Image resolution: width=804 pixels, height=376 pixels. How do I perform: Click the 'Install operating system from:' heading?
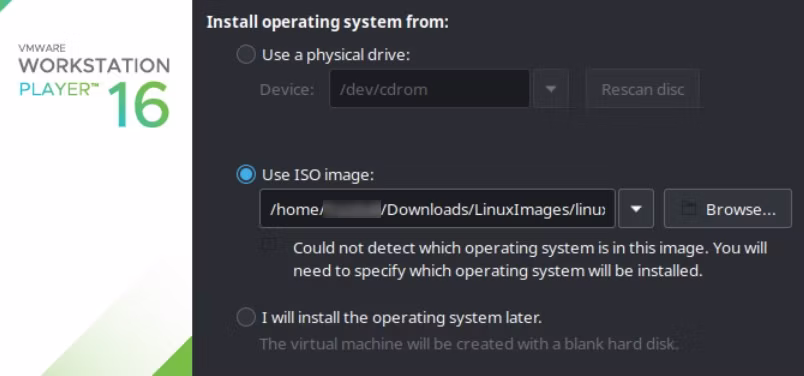tap(327, 23)
